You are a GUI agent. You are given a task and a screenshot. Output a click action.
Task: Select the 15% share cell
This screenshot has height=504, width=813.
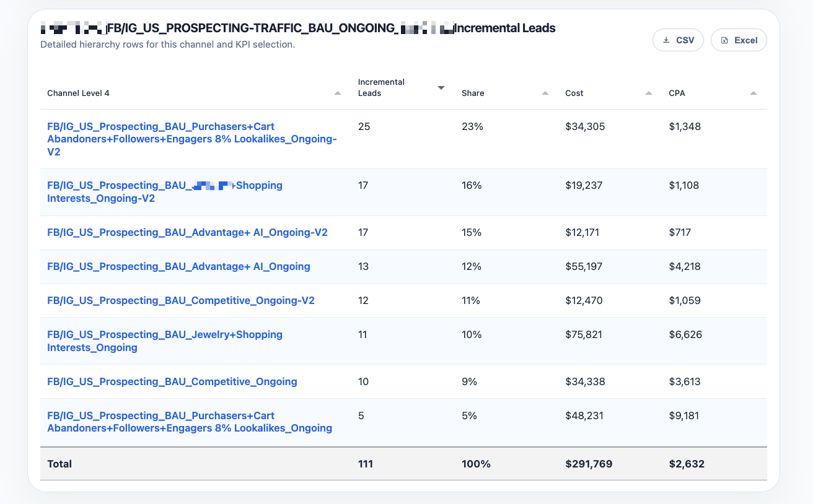(472, 233)
